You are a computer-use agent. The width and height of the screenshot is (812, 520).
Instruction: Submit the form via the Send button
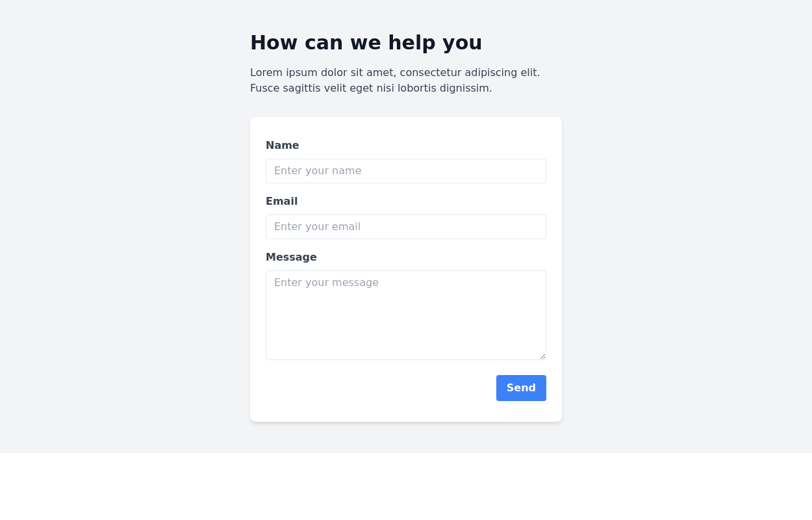click(521, 387)
